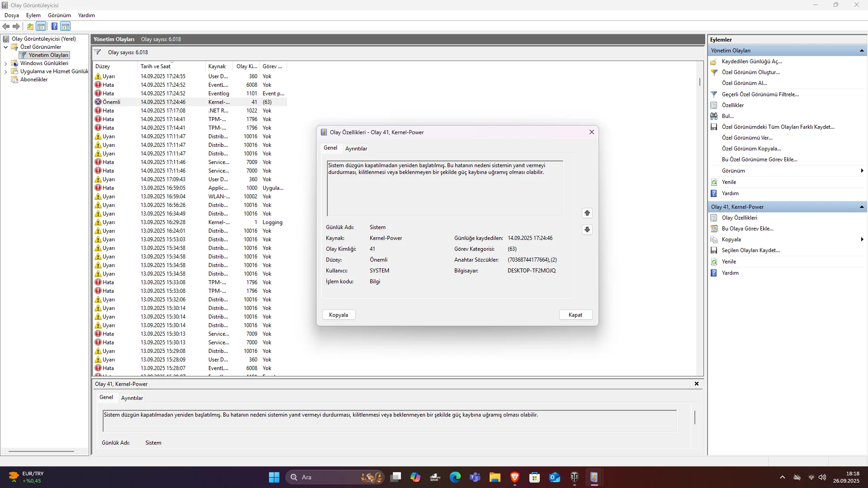
Task: Click Kaydedilen Günlüğü Aç action
Action: 751,61
